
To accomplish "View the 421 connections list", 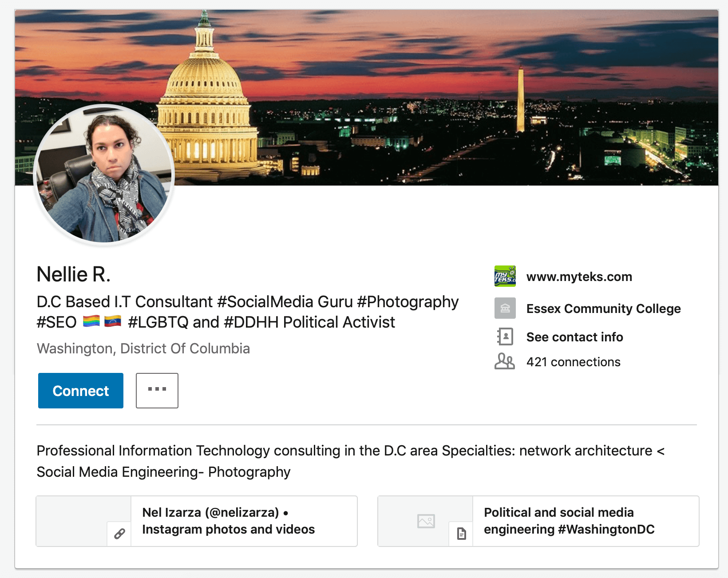I will [x=573, y=362].
